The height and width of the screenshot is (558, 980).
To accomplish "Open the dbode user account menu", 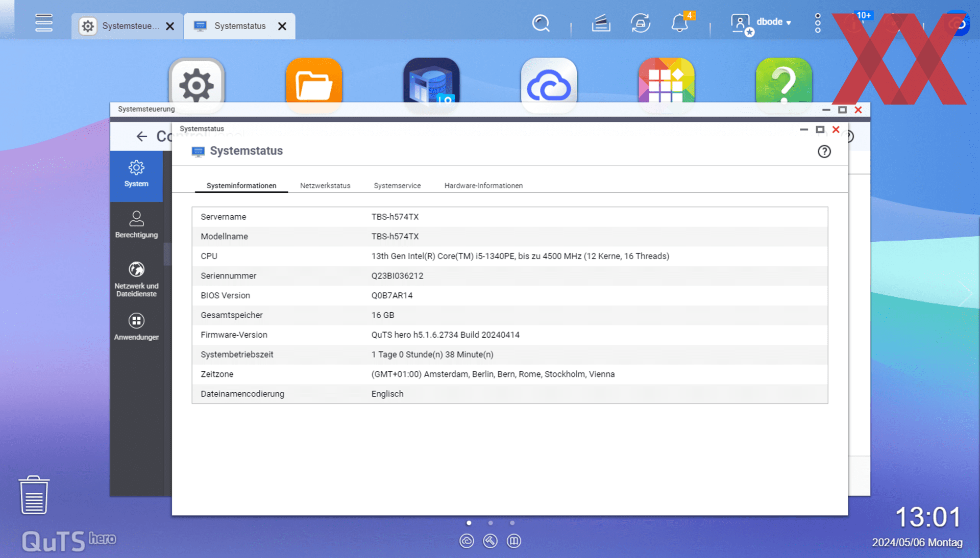I will 761,23.
